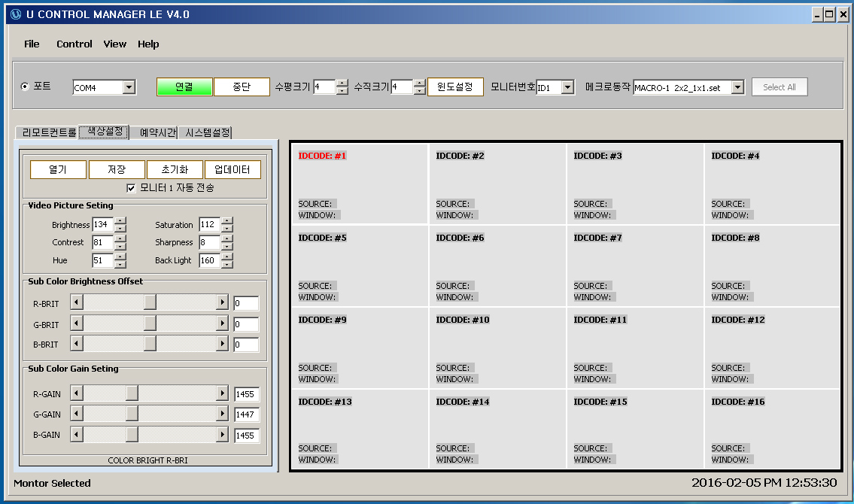This screenshot has width=854, height=504.
Task: Increase Back Light with the up arrow
Action: (x=227, y=257)
